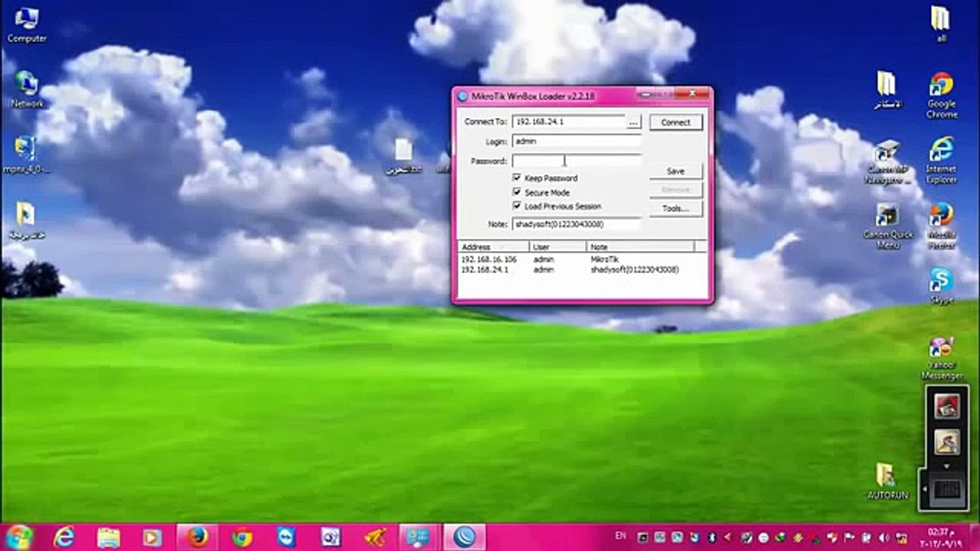Select the WinBox taskbar button
The image size is (980, 551).
coord(464,537)
